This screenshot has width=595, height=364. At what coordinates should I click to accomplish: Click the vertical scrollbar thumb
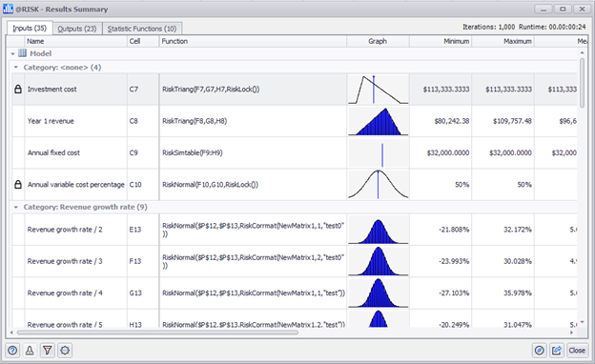coord(582,82)
